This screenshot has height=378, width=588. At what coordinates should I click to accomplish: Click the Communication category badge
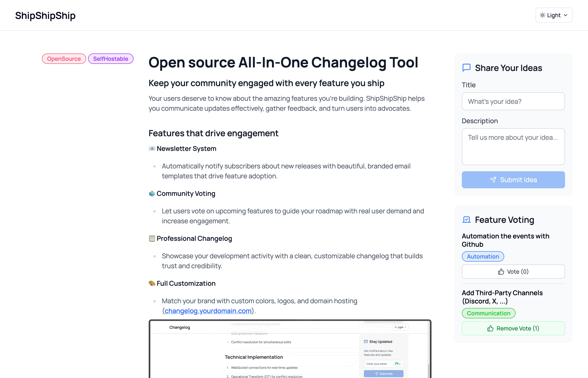[488, 313]
